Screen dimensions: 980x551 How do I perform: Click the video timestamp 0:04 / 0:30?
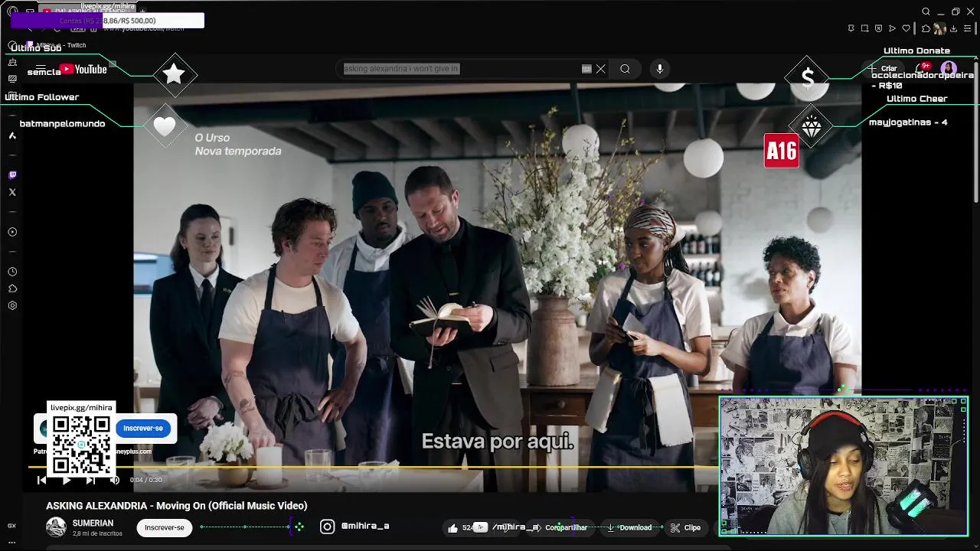(x=145, y=480)
